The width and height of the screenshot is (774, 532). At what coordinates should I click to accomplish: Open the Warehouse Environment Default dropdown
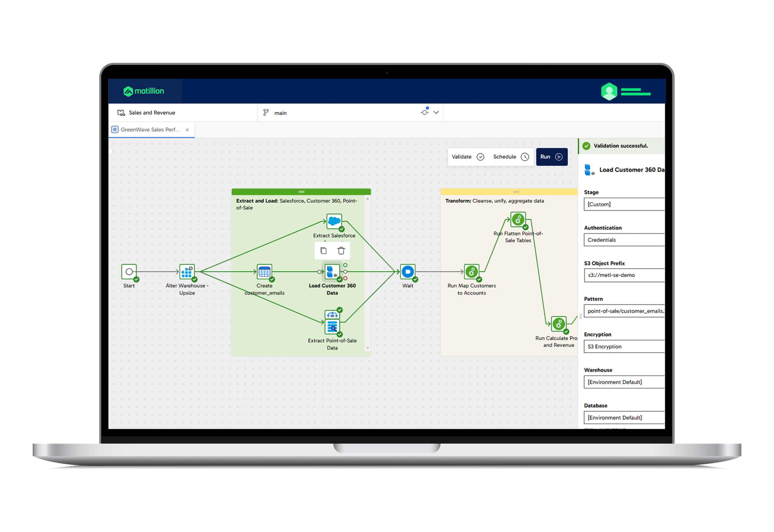pos(624,382)
